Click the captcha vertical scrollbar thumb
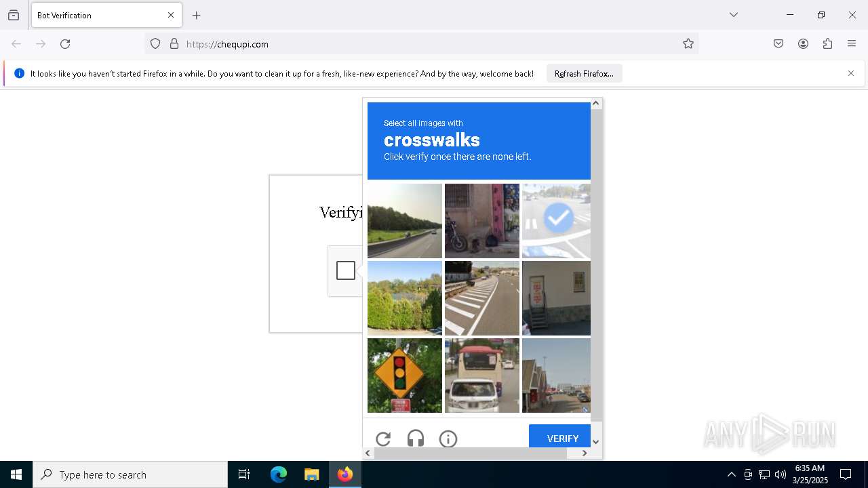 (x=596, y=266)
